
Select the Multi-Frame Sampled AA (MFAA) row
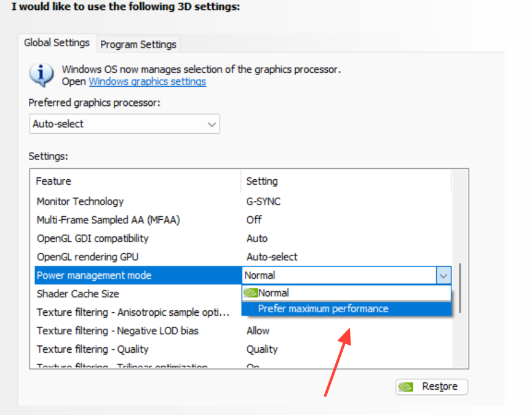coord(243,220)
